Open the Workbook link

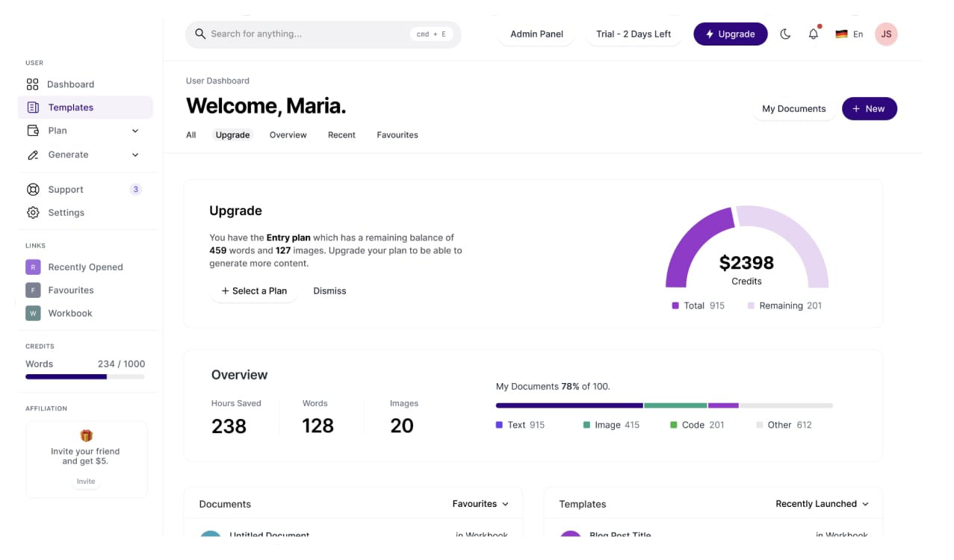(x=70, y=313)
